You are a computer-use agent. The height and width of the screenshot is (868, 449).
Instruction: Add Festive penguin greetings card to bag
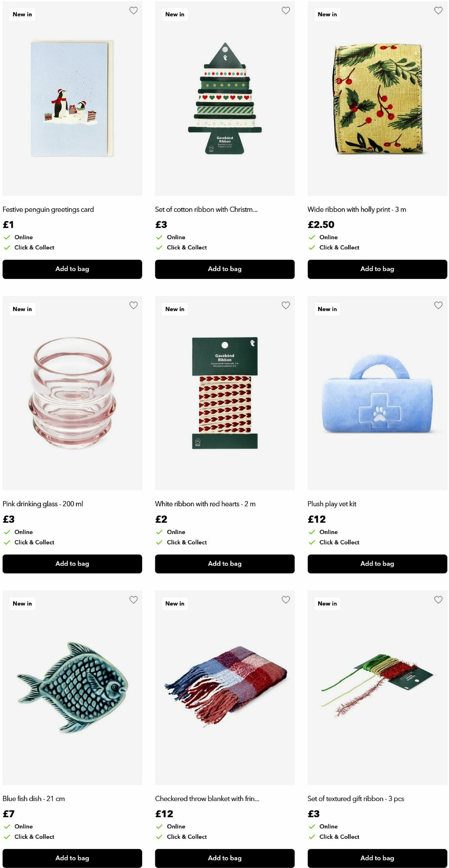[72, 269]
